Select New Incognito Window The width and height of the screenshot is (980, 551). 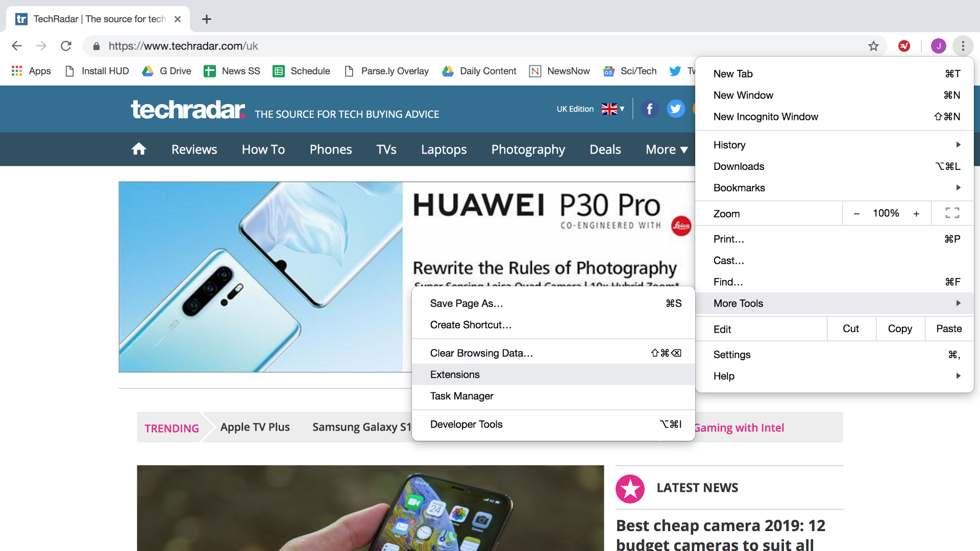click(x=834, y=116)
